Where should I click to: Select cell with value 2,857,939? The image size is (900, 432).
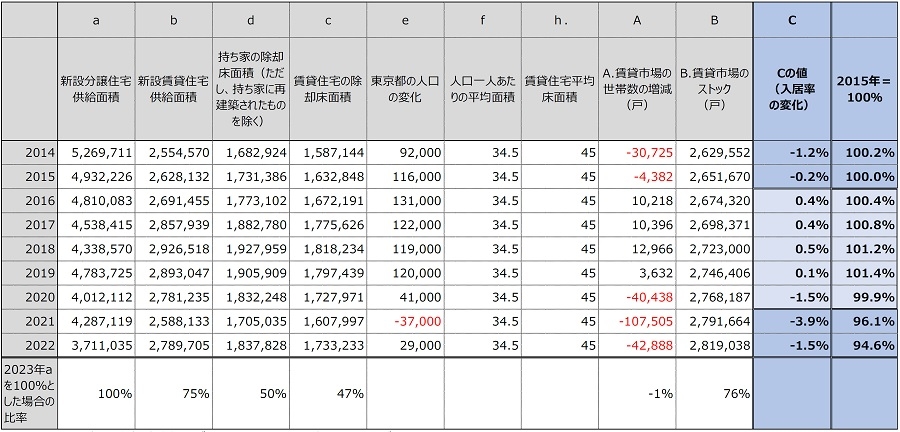click(x=173, y=225)
